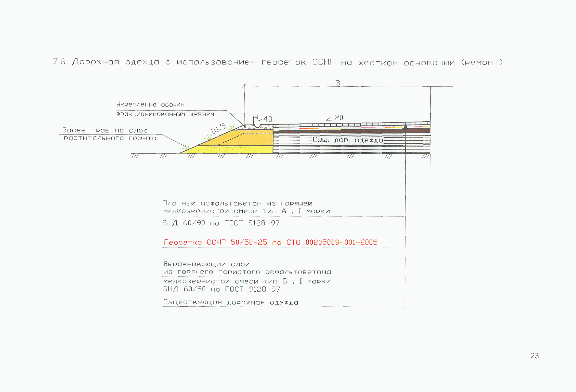Click the line "Существующая дорожная одежда"

(231, 302)
